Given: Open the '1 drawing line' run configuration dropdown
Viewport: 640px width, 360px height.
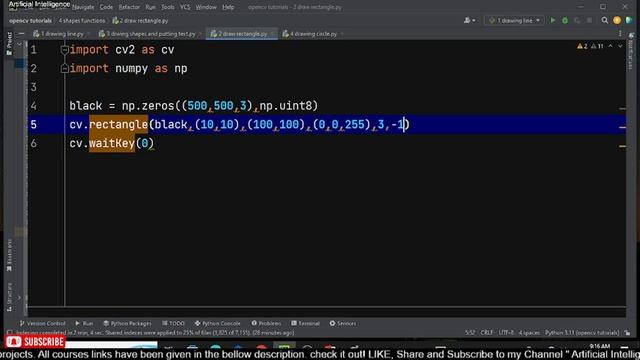Looking at the screenshot, I should (514, 20).
